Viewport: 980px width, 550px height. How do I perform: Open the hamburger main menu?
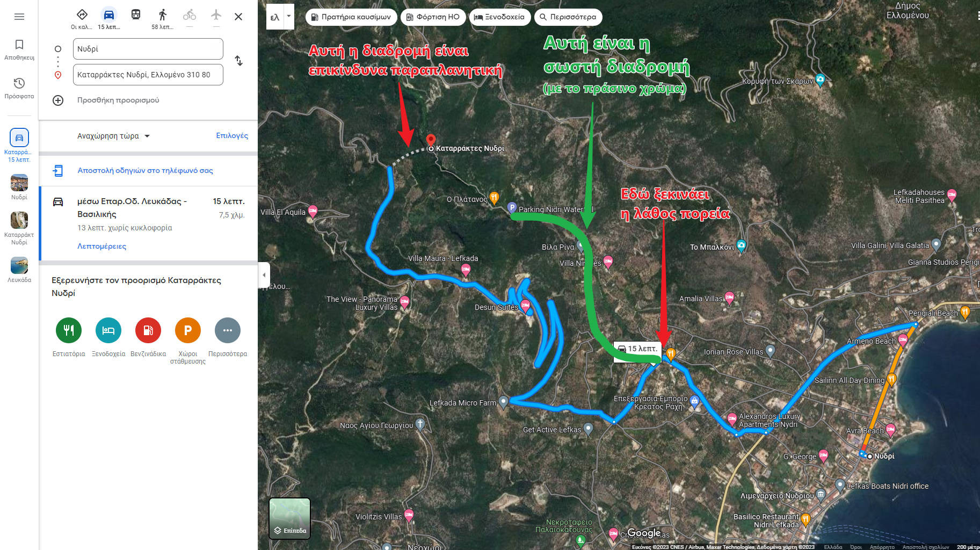19,17
